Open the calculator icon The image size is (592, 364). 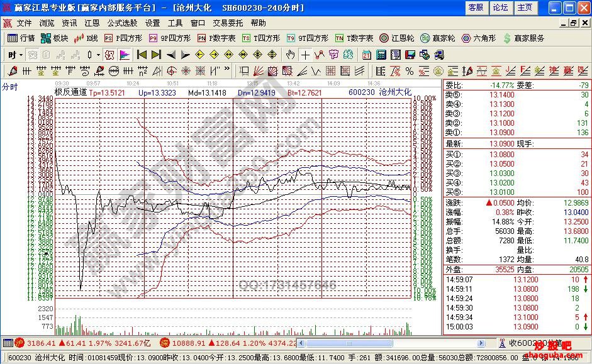click(x=381, y=55)
